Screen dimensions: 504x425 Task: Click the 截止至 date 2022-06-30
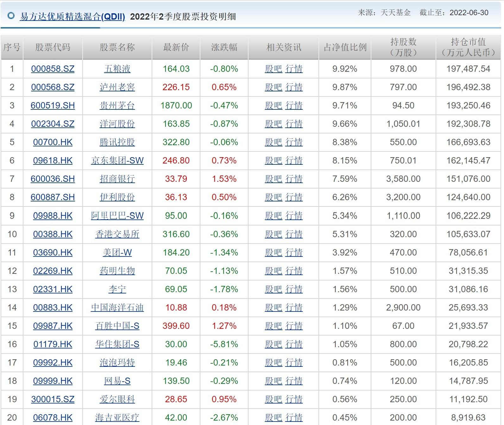tap(469, 13)
